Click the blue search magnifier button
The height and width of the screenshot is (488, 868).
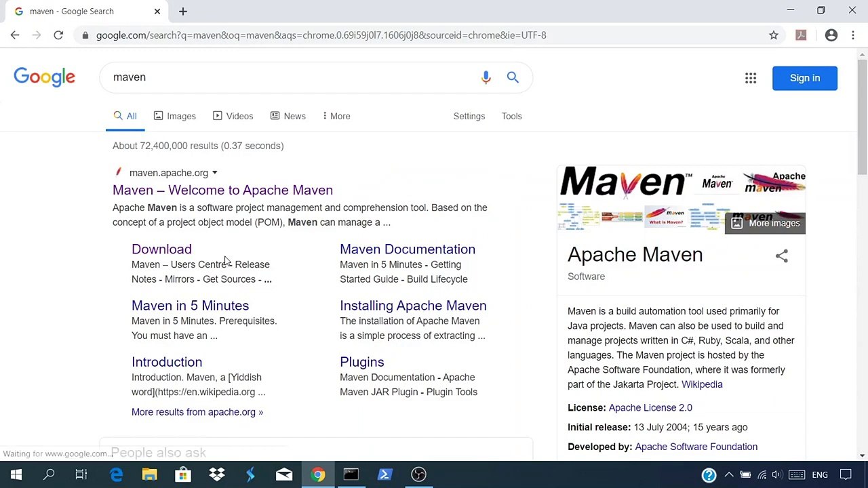513,77
